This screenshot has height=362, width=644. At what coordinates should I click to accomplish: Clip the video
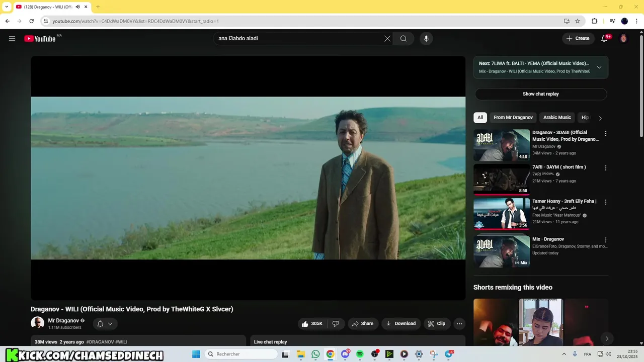point(437,324)
